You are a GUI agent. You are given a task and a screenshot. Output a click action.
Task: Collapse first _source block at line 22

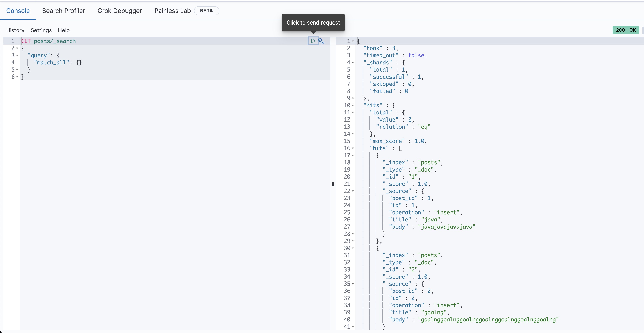click(x=353, y=191)
